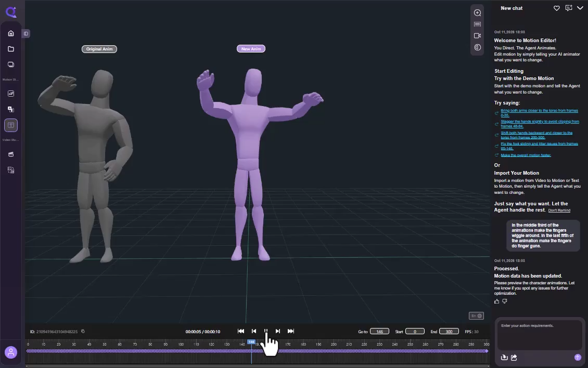The width and height of the screenshot is (588, 368).
Task: Copy the motion ID with the copy icon
Action: point(83,331)
